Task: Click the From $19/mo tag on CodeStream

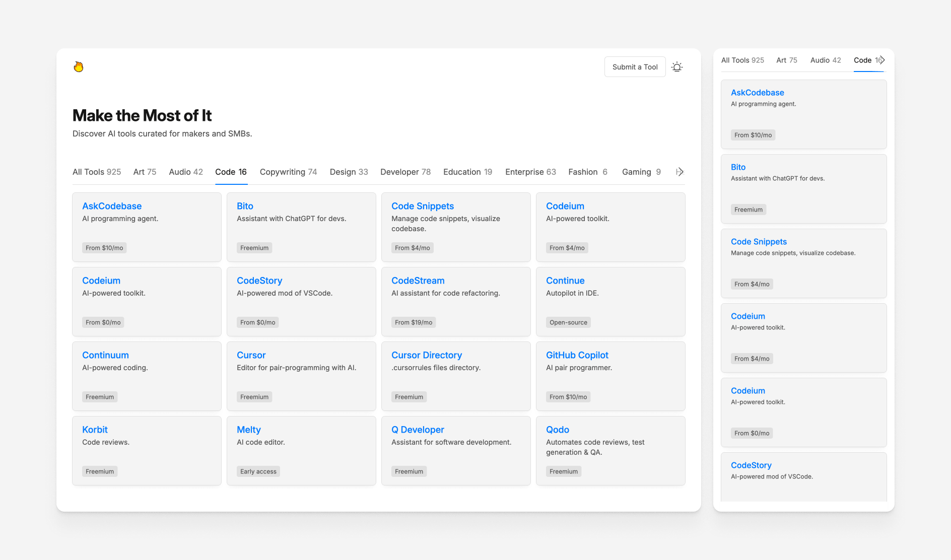Action: point(414,322)
